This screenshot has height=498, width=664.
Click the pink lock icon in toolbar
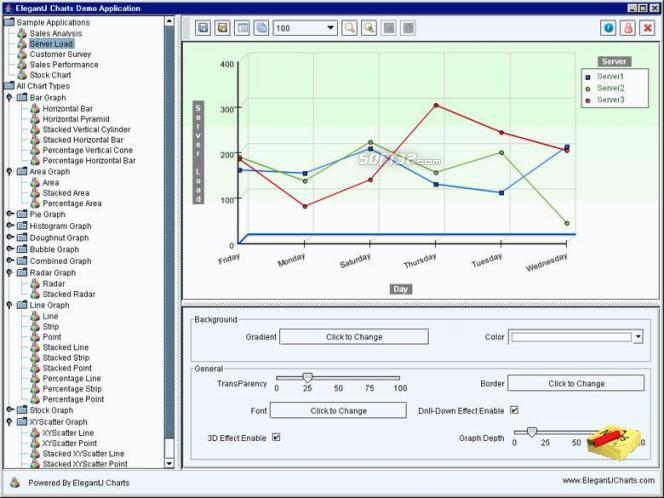[628, 28]
